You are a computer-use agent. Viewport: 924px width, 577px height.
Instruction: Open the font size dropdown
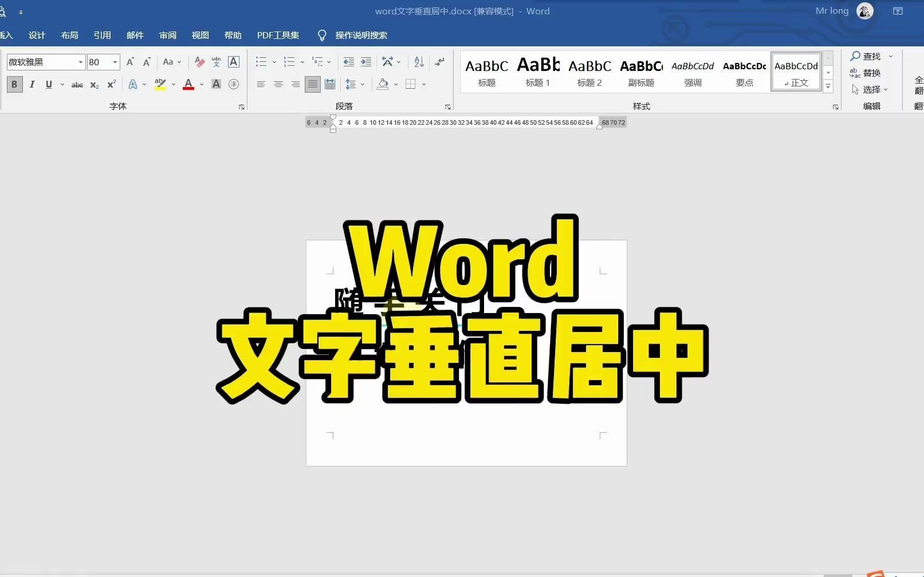[115, 62]
